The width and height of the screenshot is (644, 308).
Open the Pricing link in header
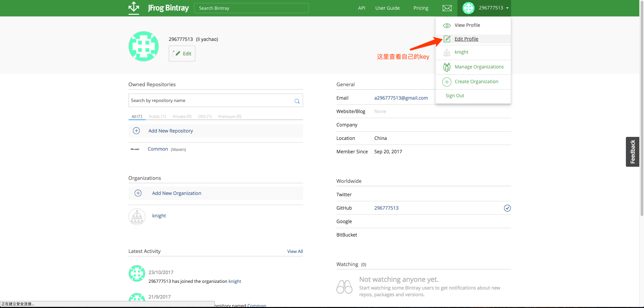tap(421, 8)
